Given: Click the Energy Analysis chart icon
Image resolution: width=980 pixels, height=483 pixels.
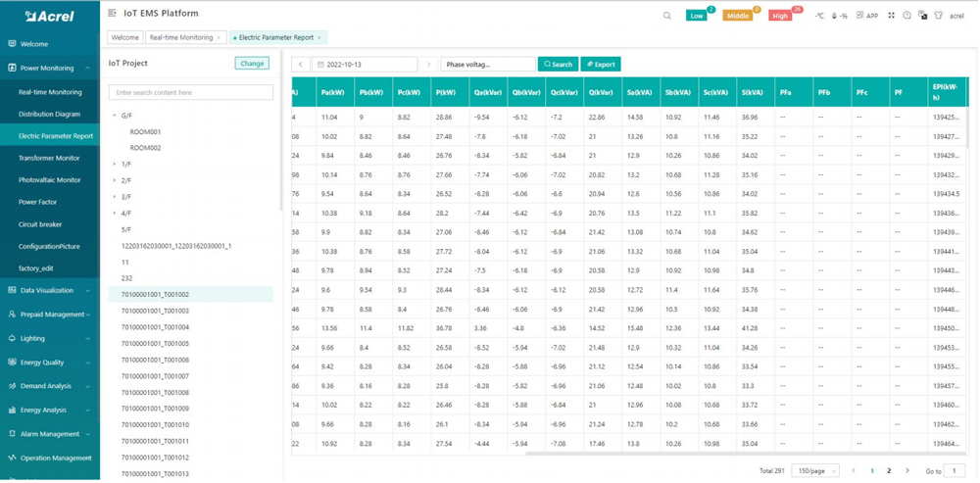Looking at the screenshot, I should (12, 410).
